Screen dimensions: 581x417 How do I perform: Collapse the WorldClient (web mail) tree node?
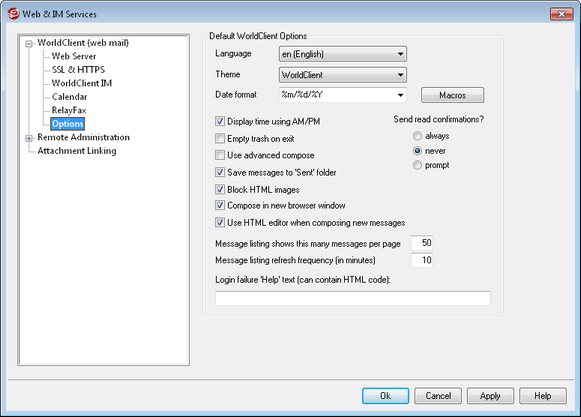tap(29, 44)
